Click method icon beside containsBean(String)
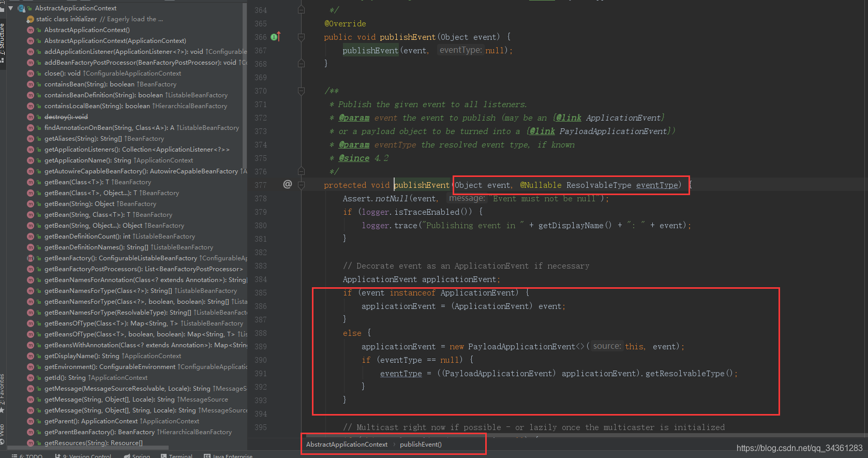868x458 pixels. (30, 84)
